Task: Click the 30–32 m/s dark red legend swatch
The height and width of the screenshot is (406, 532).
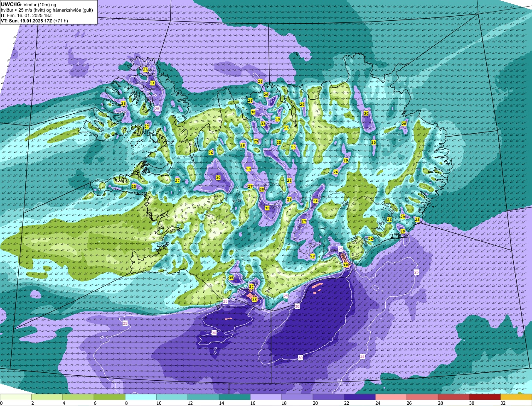Action: (x=485, y=397)
